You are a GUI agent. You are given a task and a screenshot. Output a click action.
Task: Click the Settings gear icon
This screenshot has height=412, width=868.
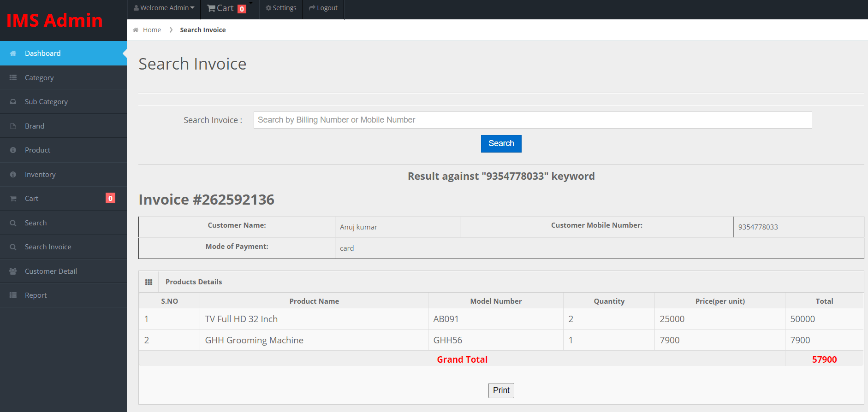pos(268,8)
